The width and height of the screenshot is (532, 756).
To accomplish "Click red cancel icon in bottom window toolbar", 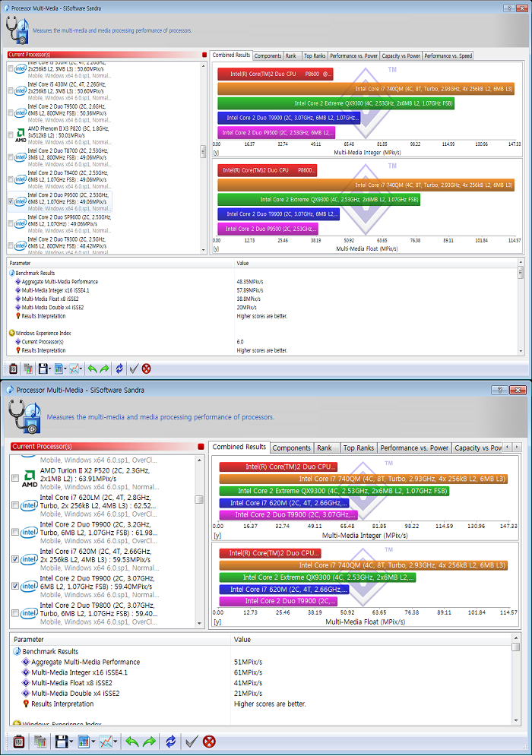I will click(209, 741).
